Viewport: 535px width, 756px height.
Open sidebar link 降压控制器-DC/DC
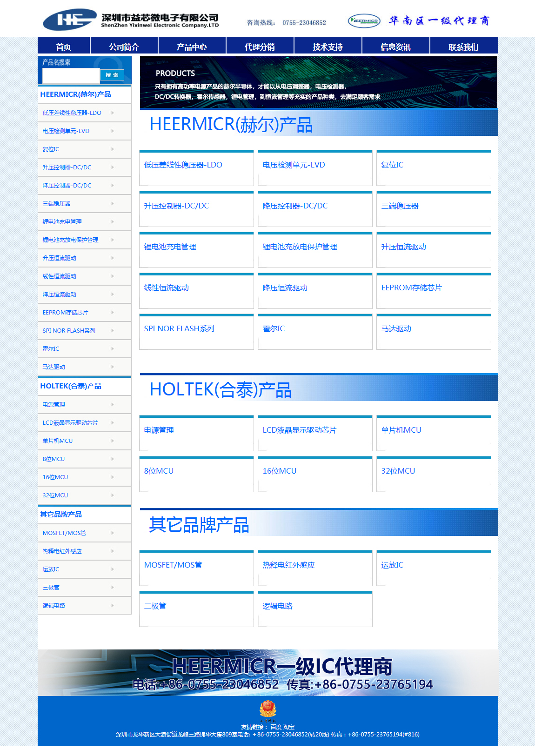click(x=67, y=186)
